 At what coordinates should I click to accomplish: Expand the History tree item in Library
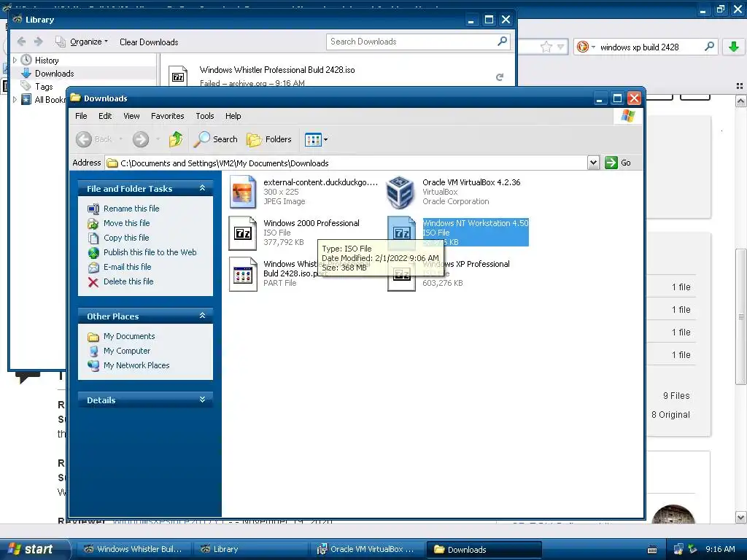click(15, 60)
